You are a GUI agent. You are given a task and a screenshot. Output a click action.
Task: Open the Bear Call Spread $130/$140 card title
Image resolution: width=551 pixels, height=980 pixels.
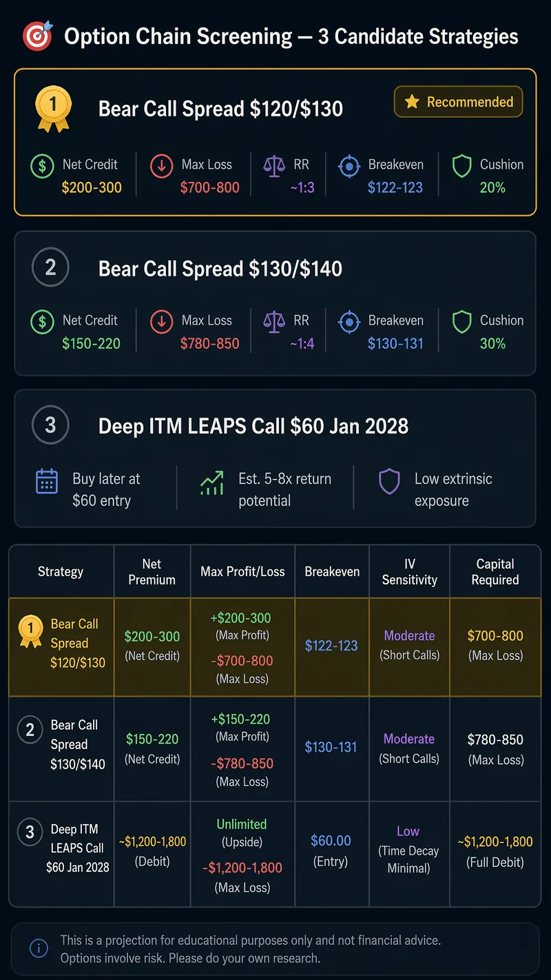tap(220, 268)
